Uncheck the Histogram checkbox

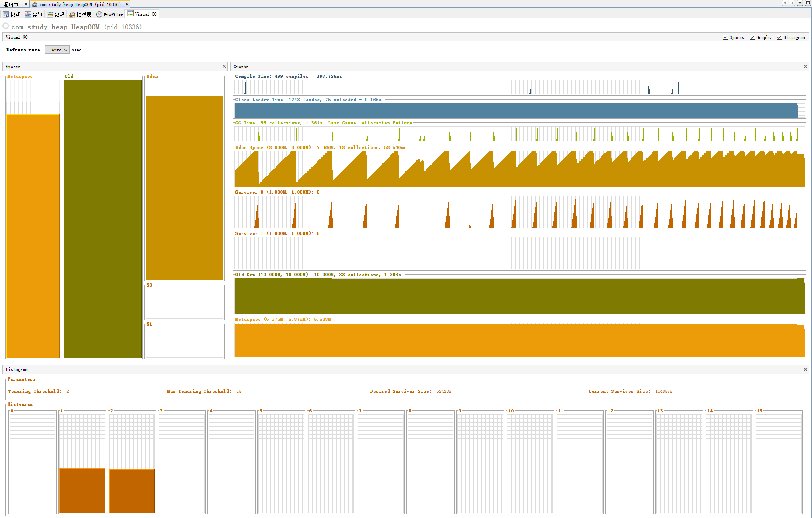779,37
